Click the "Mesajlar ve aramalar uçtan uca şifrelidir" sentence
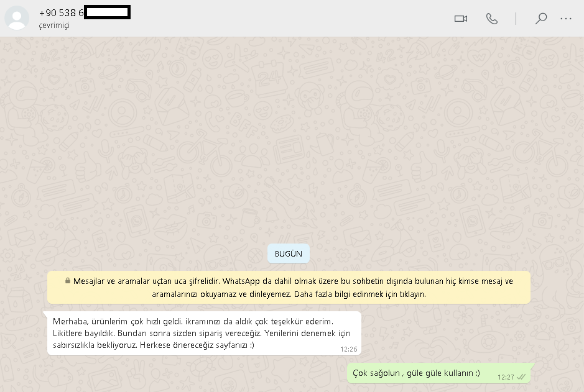The height and width of the screenshot is (392, 584). pos(146,281)
